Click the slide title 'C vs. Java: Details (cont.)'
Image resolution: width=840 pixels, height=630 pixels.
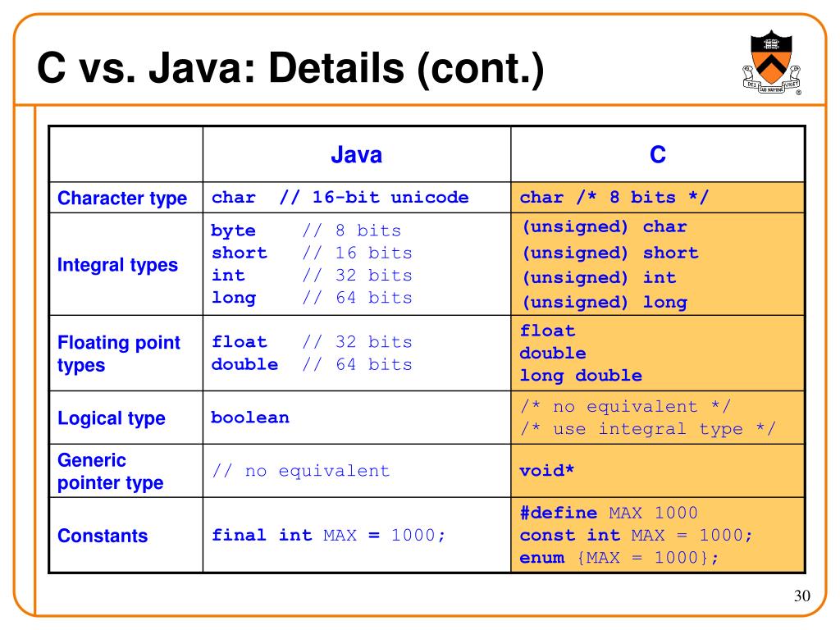(290, 68)
